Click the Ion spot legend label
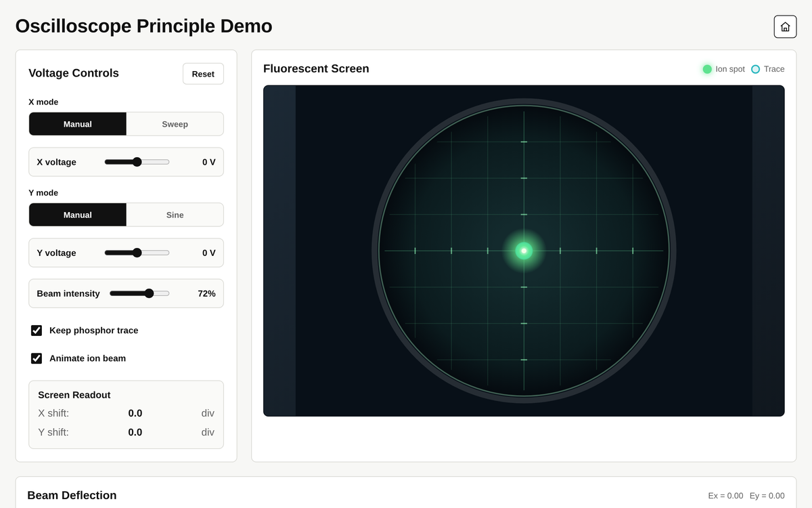Image resolution: width=812 pixels, height=508 pixels. (x=730, y=69)
